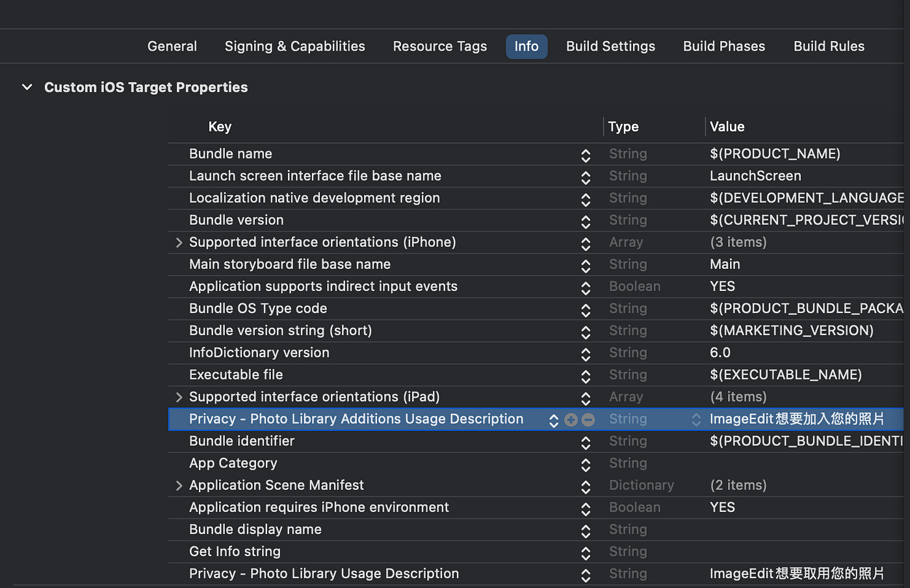Click YES value for indirect input events
Image resolution: width=910 pixels, height=588 pixels.
click(x=722, y=287)
